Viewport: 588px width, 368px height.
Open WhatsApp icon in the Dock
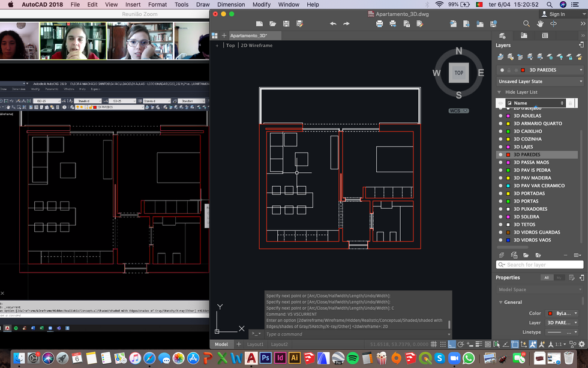click(469, 358)
